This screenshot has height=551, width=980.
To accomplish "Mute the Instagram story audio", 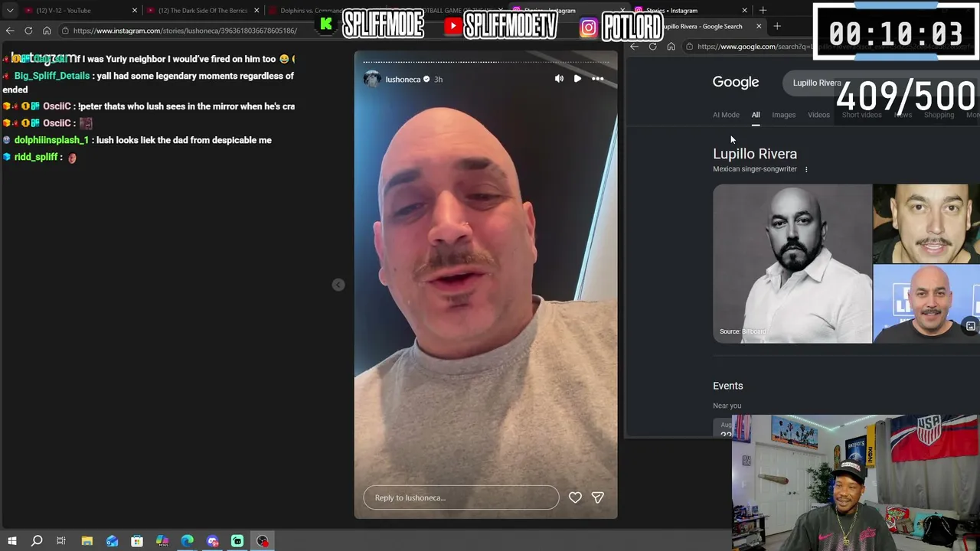I will click(559, 79).
